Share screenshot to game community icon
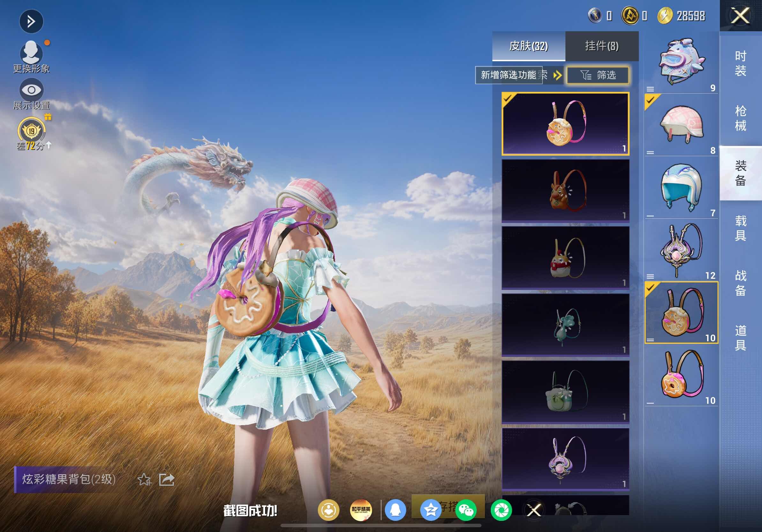 [329, 510]
